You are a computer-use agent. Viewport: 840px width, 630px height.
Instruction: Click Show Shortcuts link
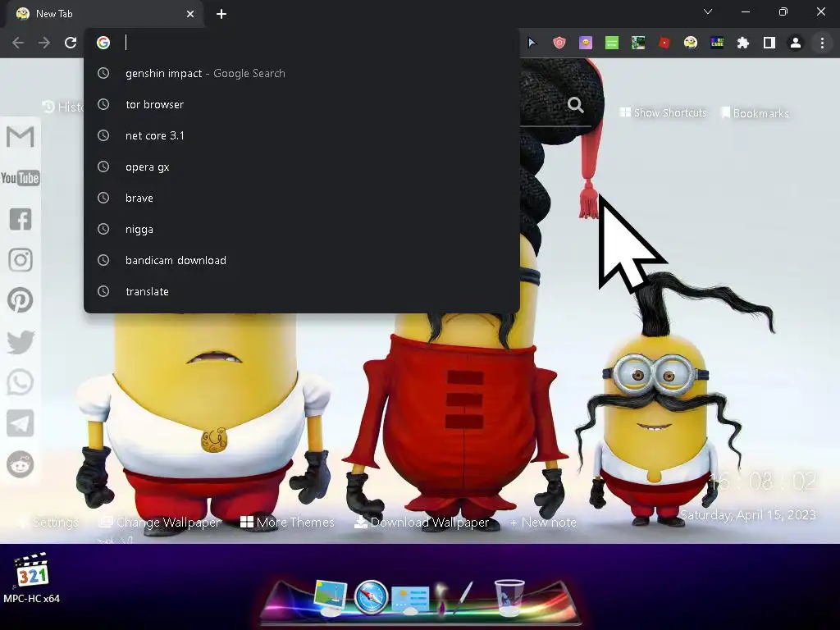pos(663,112)
